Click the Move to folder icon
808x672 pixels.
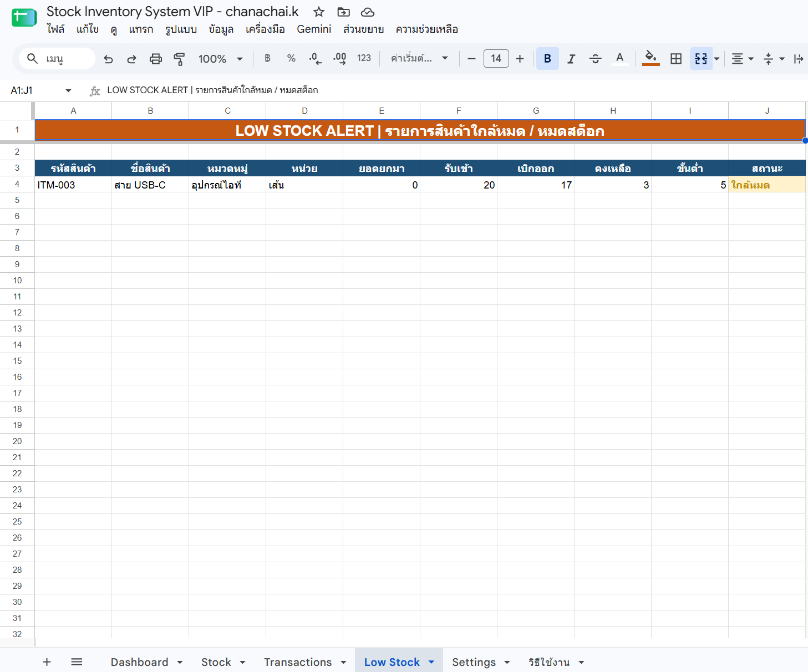pyautogui.click(x=344, y=12)
